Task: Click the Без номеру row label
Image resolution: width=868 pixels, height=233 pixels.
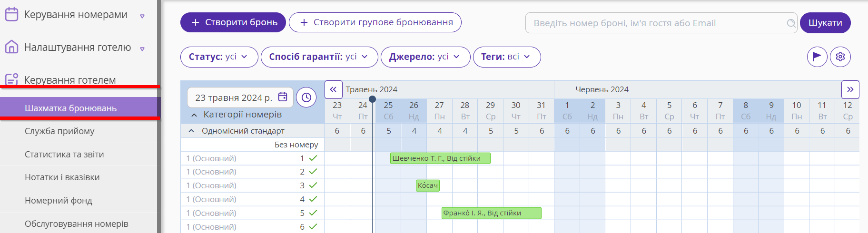Action: (x=296, y=145)
